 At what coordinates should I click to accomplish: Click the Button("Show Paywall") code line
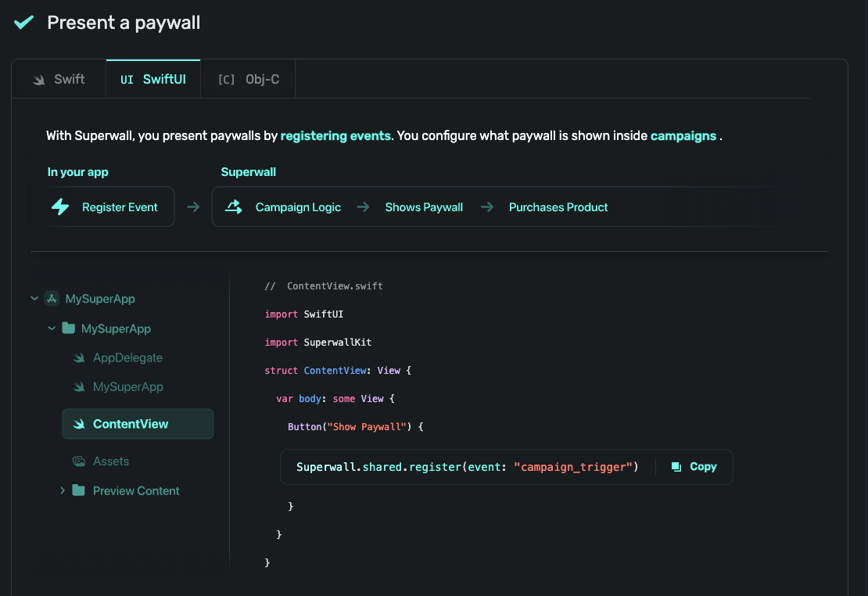pos(355,427)
